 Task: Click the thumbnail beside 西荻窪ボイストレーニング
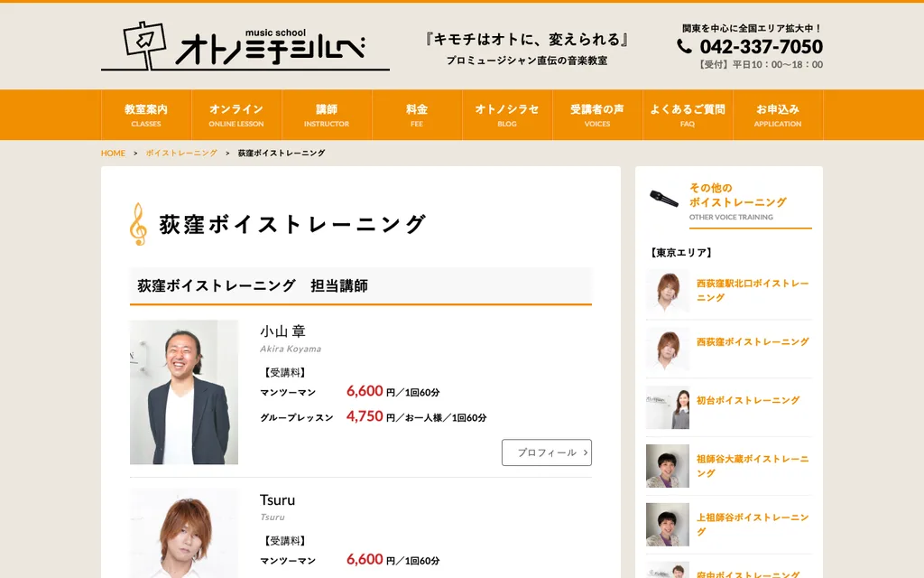(x=668, y=350)
